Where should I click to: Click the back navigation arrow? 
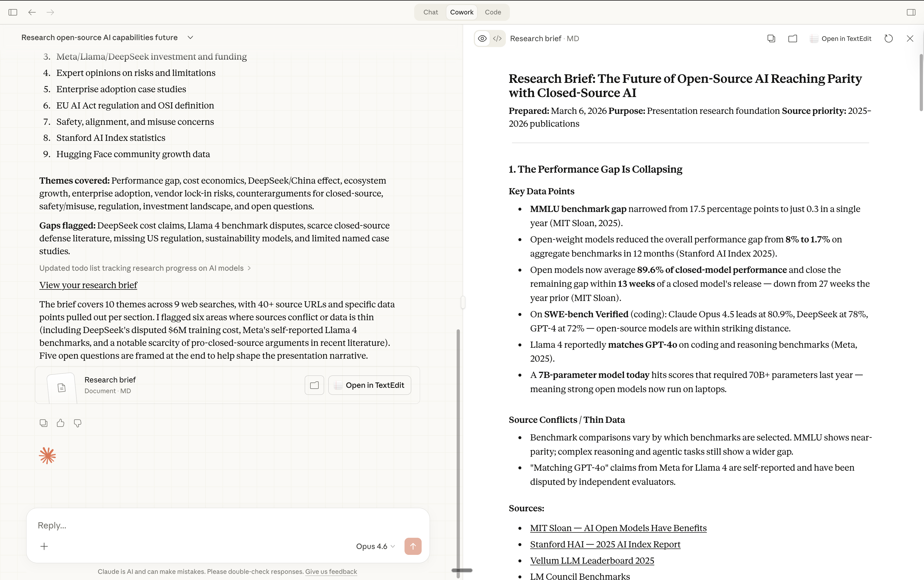click(32, 12)
